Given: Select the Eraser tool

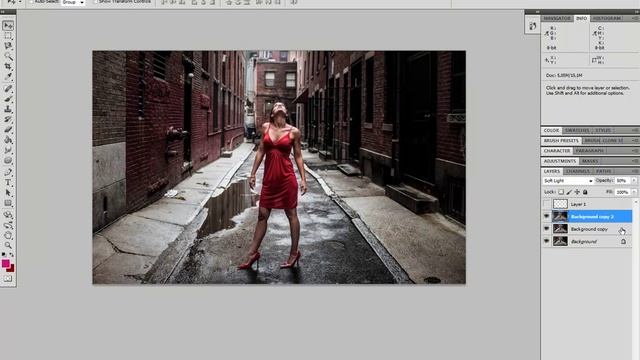Looking at the screenshot, I should tap(8, 130).
